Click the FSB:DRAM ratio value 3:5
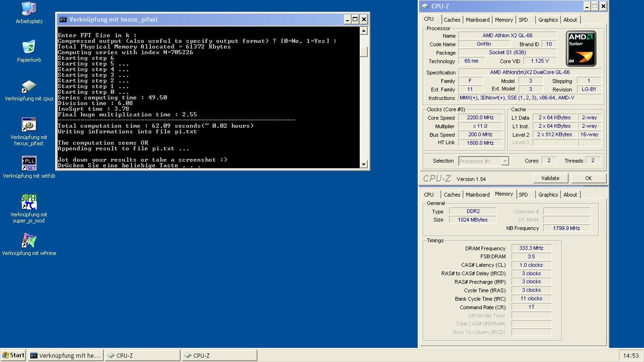This screenshot has height=362, width=644. click(x=531, y=257)
